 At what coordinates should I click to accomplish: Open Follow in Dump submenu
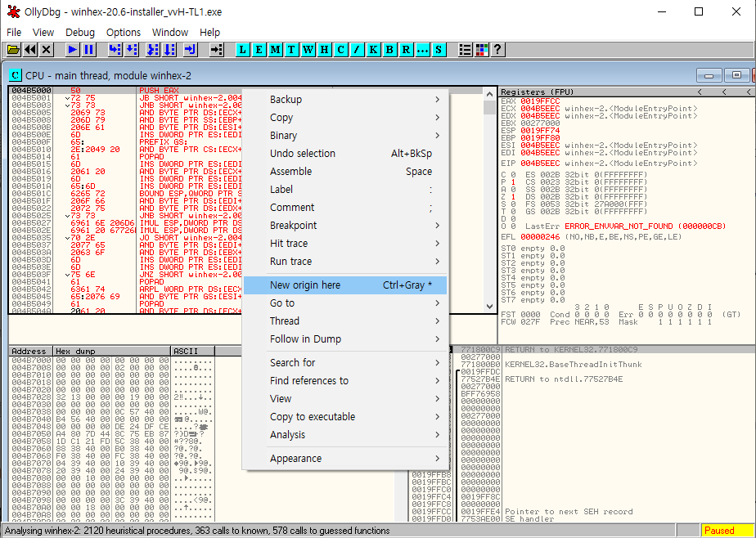(345, 339)
